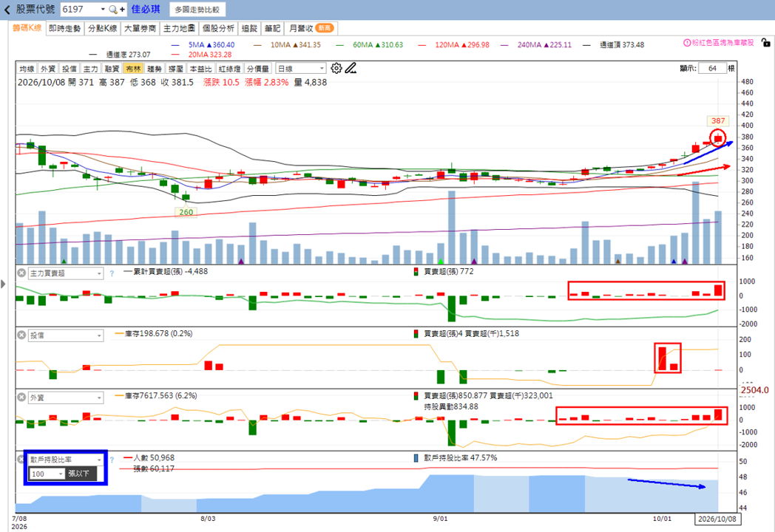Open the 月營收 tab
775x532 pixels.
(x=311, y=28)
